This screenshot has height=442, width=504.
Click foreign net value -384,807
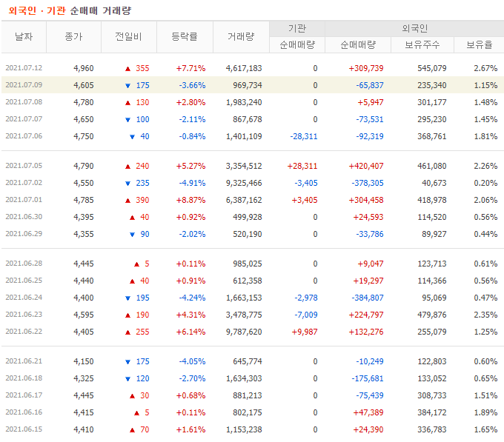pos(368,298)
